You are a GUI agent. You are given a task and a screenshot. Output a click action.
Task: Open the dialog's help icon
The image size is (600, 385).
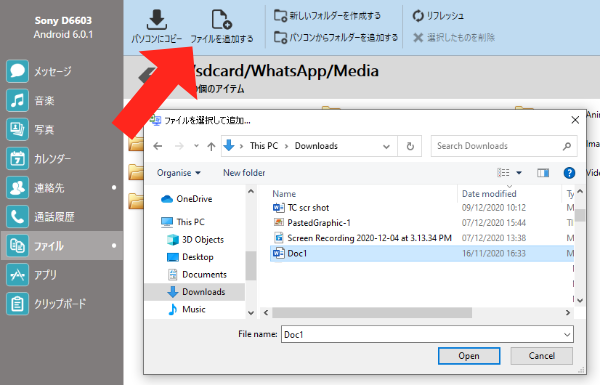pyautogui.click(x=569, y=173)
